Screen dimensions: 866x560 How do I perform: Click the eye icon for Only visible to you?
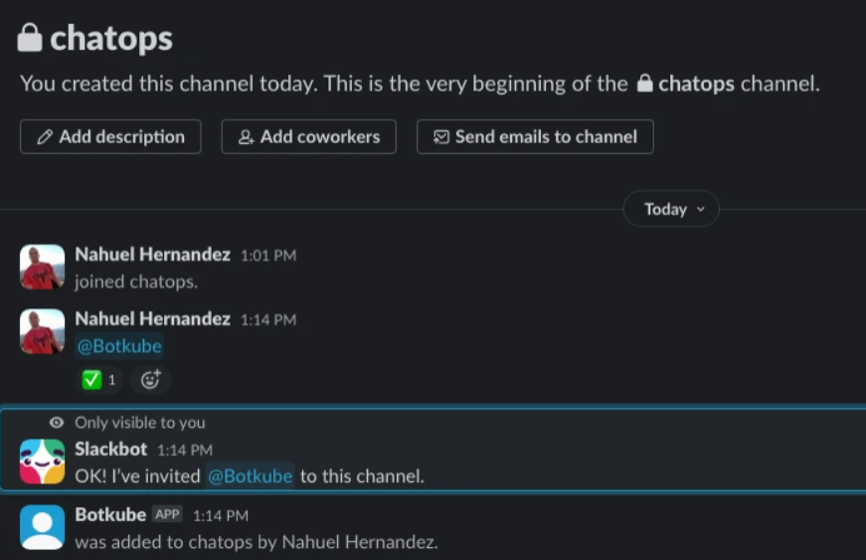click(56, 423)
